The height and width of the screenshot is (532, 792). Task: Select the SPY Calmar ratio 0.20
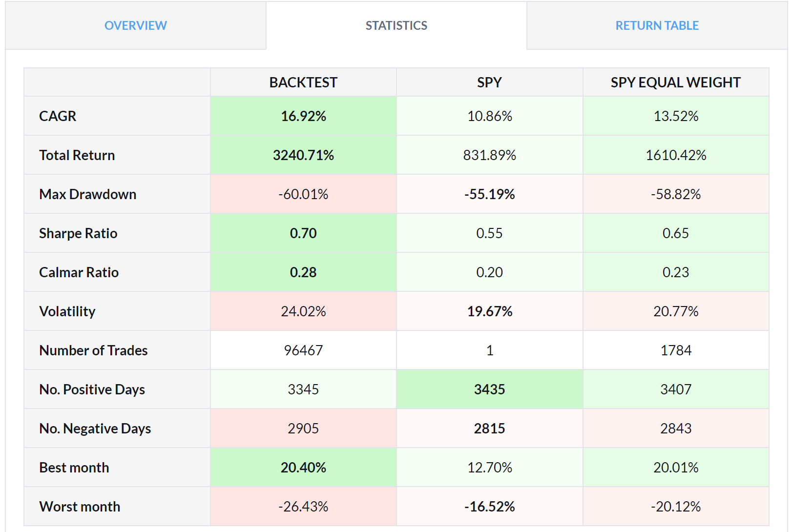coord(490,272)
